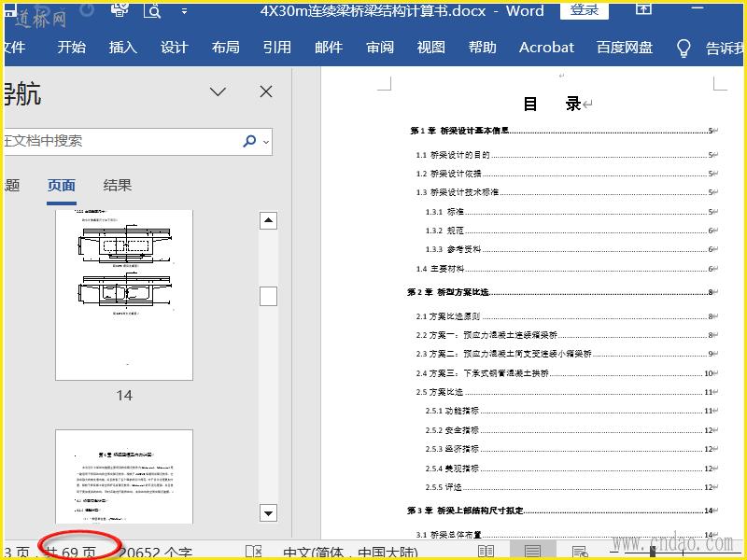This screenshot has width=747, height=560.
Task: Click TOC entry 2.5.2 安全指标
Action: 571,430
